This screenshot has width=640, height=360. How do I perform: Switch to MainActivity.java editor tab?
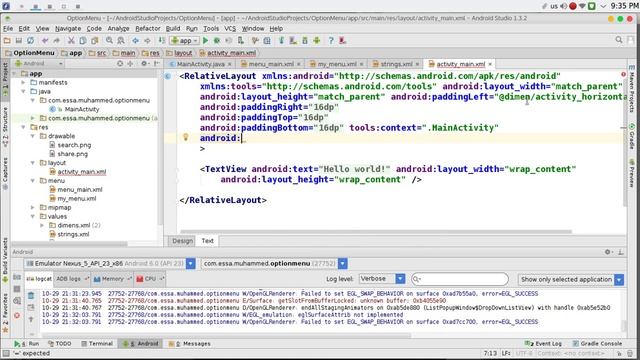coord(200,64)
